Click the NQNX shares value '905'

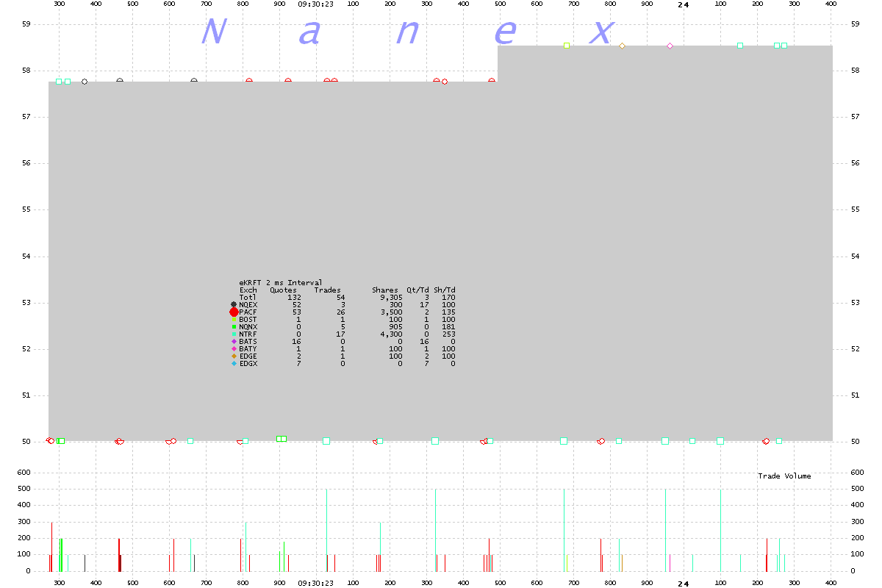tap(396, 326)
